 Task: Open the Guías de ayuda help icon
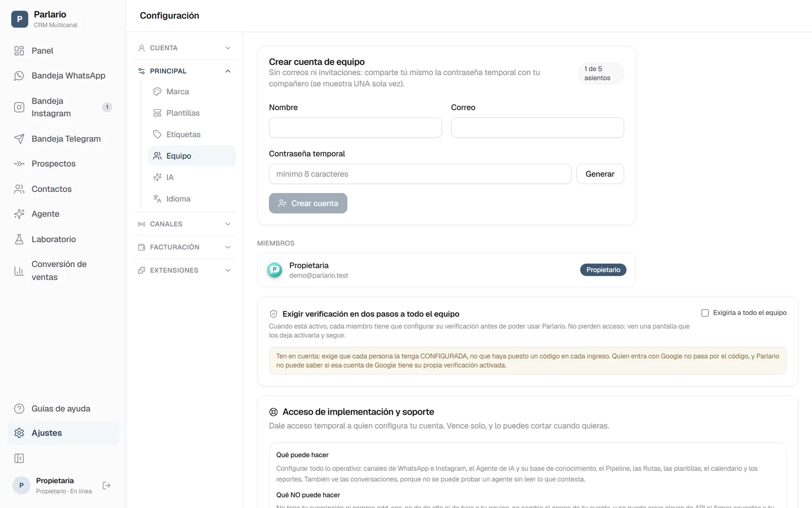(19, 408)
